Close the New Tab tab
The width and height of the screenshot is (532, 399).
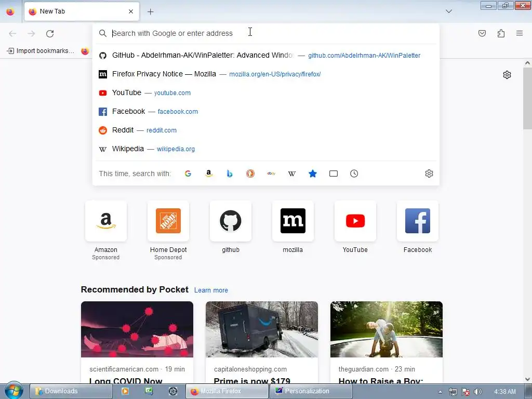pos(131,11)
